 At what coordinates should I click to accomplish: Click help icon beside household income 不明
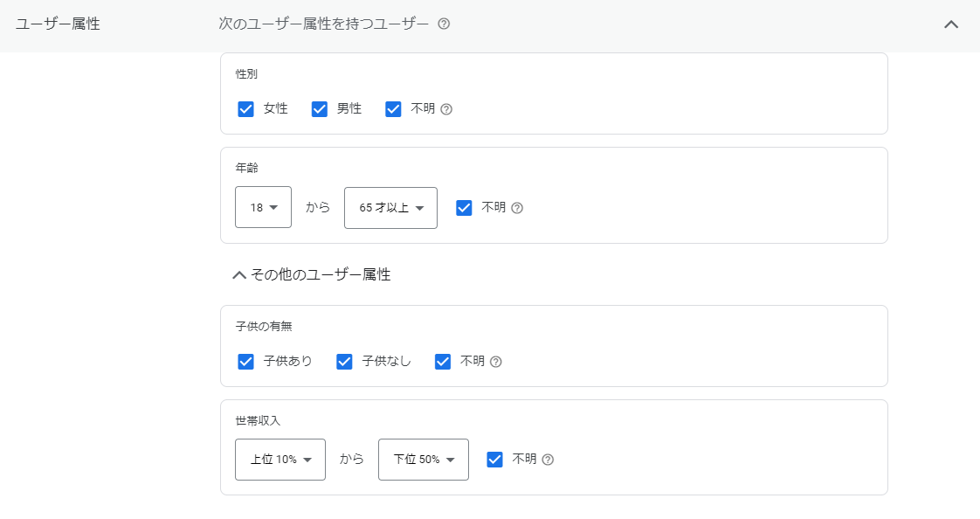[548, 460]
